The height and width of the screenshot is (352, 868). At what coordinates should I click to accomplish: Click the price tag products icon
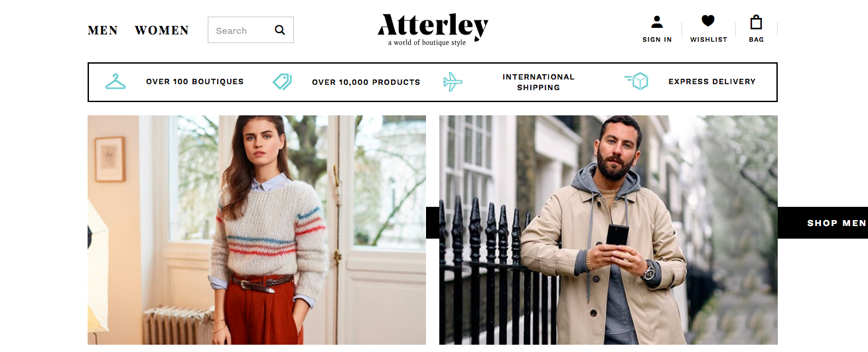(282, 82)
